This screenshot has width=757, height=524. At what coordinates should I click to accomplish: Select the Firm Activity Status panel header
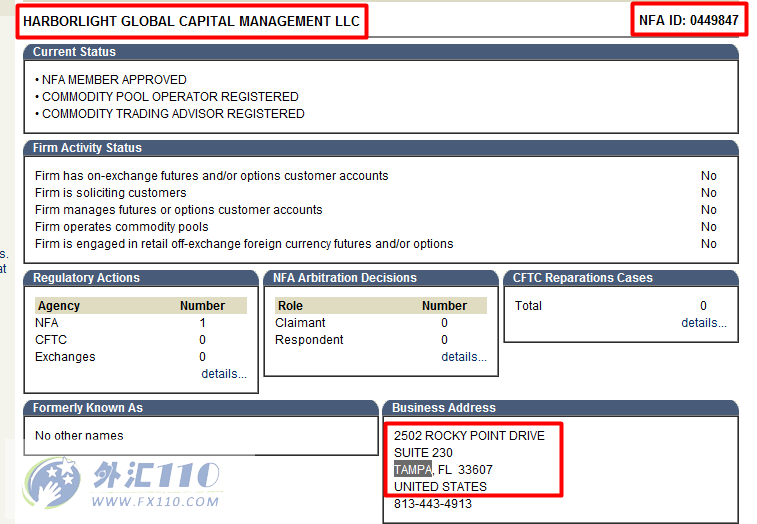pos(87,148)
